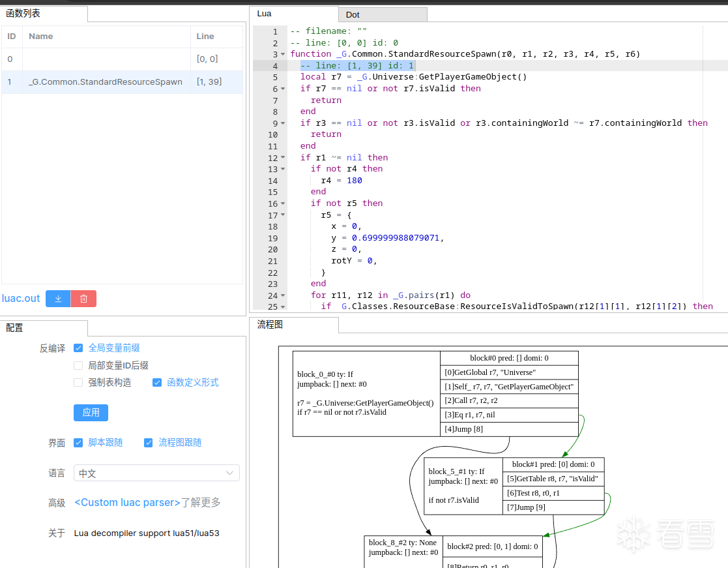Collapse the function fold arrow at line 3
Screen dimensions: 728x568
click(283, 55)
